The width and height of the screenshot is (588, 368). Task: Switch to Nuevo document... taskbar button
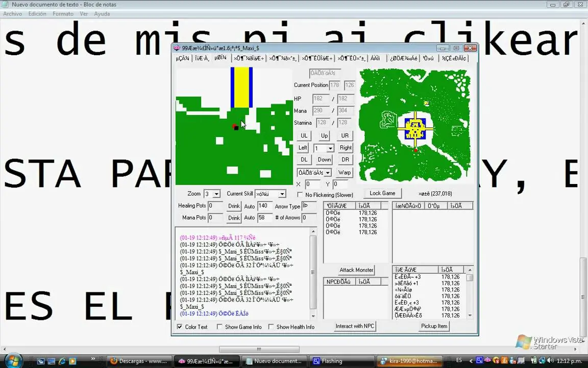[x=275, y=361]
